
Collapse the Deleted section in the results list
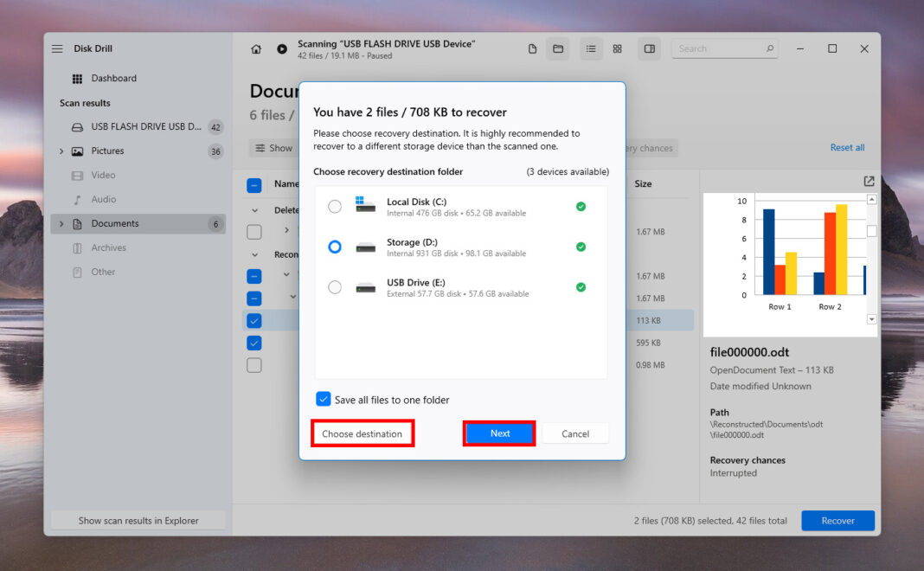[x=254, y=209]
